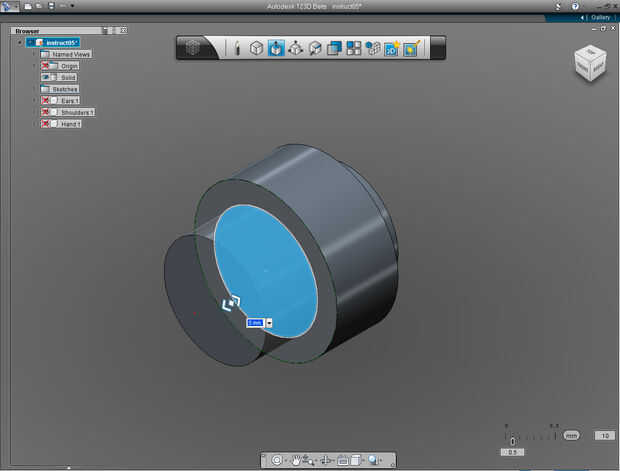
Task: Collapse the instruct05 root node
Action: coord(20,42)
